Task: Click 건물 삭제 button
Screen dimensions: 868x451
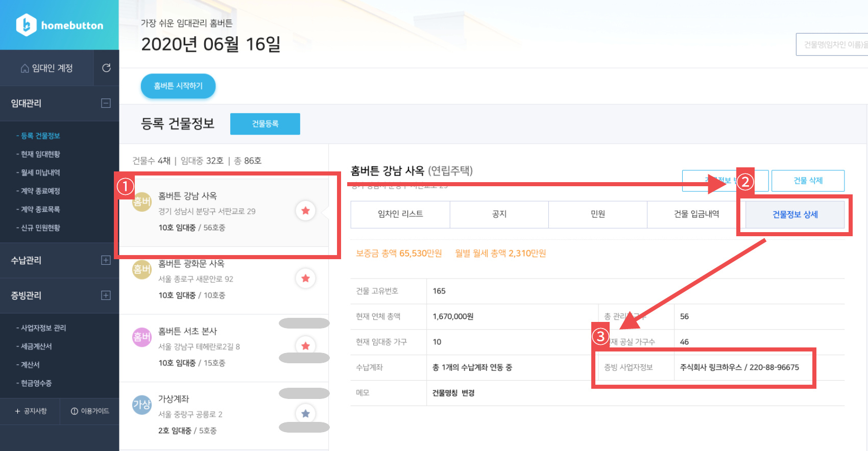Action: [x=808, y=181]
